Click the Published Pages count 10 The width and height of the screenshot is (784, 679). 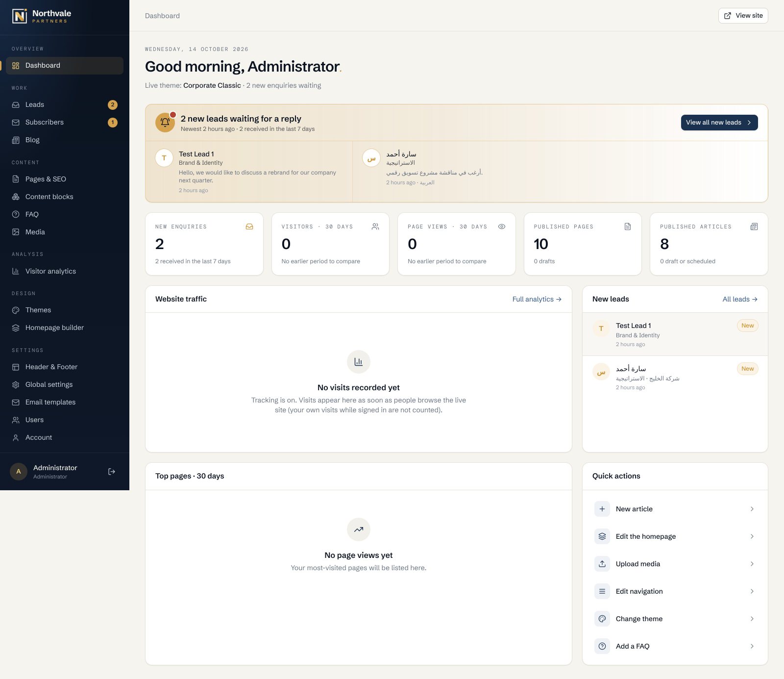541,244
